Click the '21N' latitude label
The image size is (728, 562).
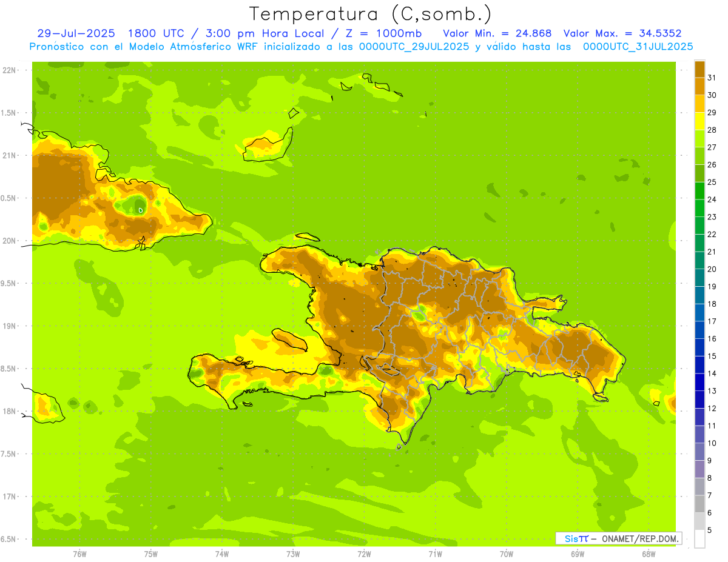coord(9,155)
